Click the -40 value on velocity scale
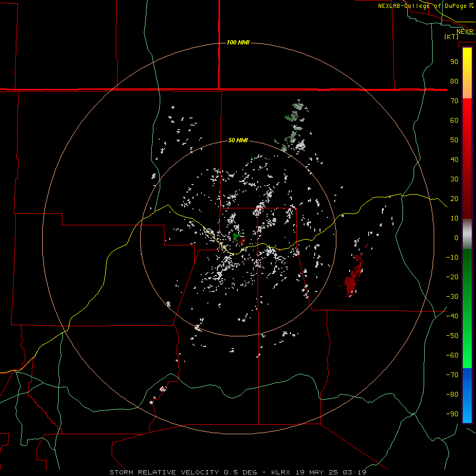Screen dimensions: 476x476 452,316
